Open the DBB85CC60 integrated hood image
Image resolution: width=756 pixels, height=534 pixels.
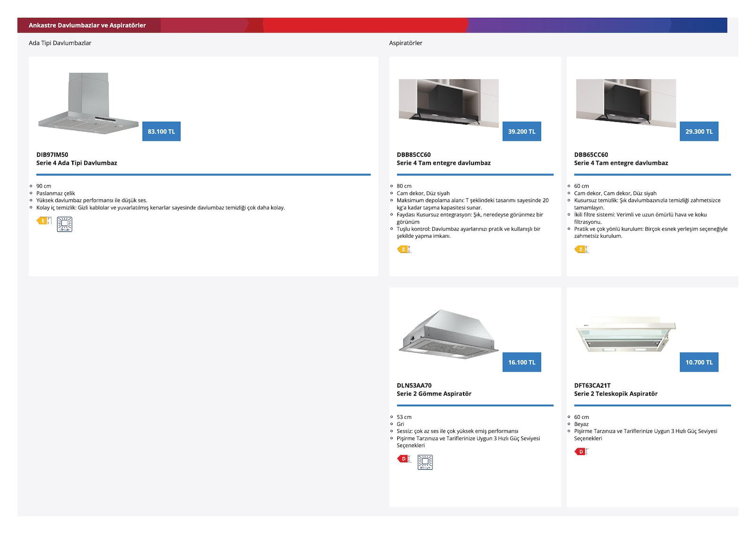click(449, 102)
